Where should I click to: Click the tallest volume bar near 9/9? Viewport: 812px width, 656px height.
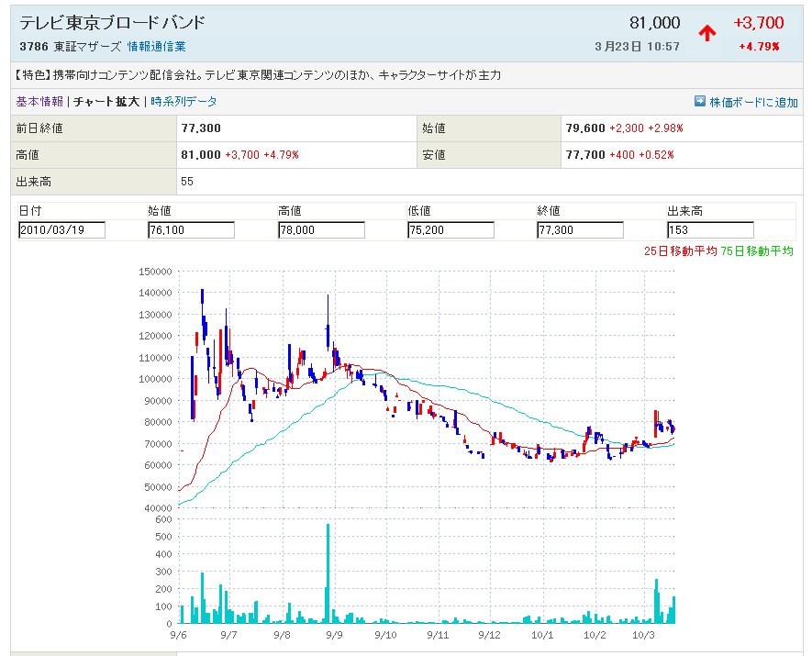pyautogui.click(x=328, y=573)
